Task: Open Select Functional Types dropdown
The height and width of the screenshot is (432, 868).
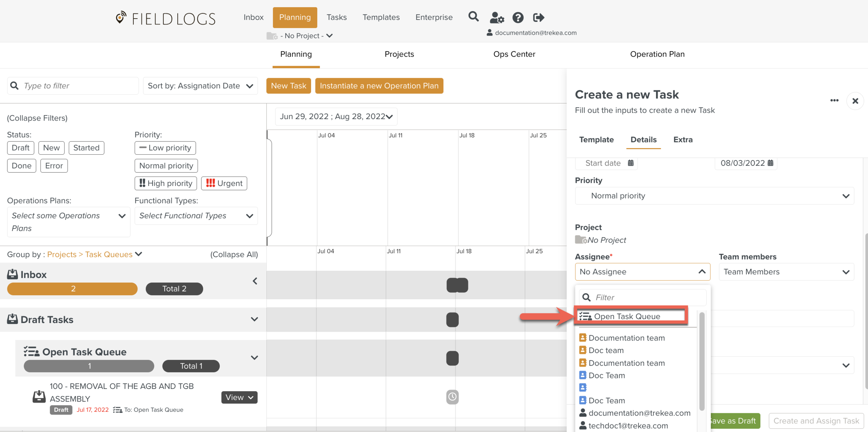Action: [196, 216]
